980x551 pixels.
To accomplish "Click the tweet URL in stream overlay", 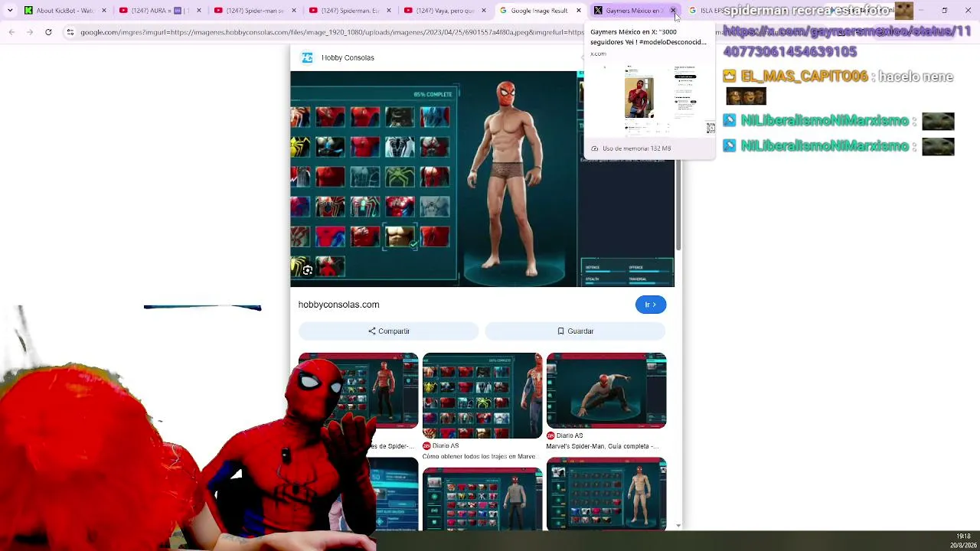I will 847,41.
